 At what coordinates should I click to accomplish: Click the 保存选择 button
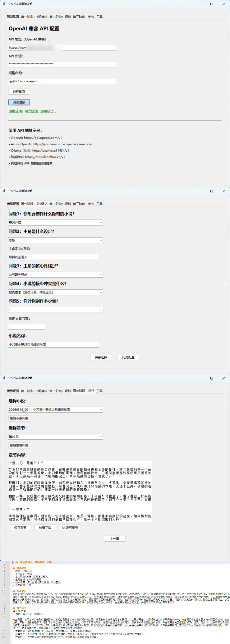click(x=101, y=357)
